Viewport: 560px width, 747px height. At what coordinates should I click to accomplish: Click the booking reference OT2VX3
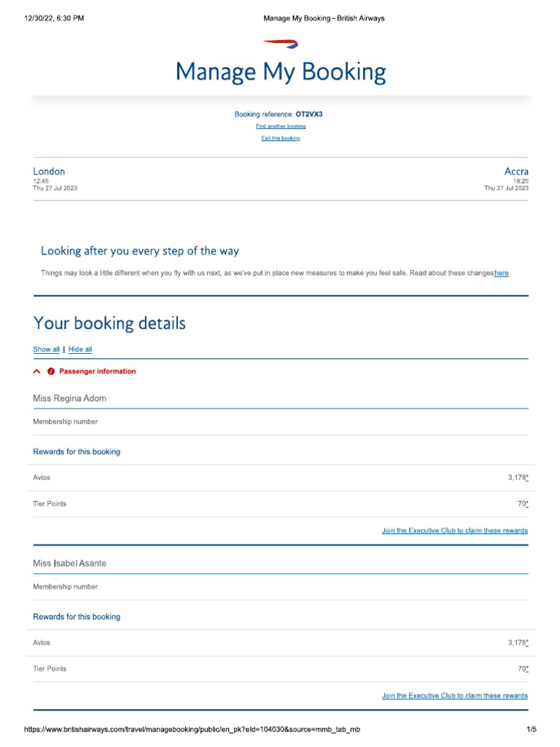(308, 115)
